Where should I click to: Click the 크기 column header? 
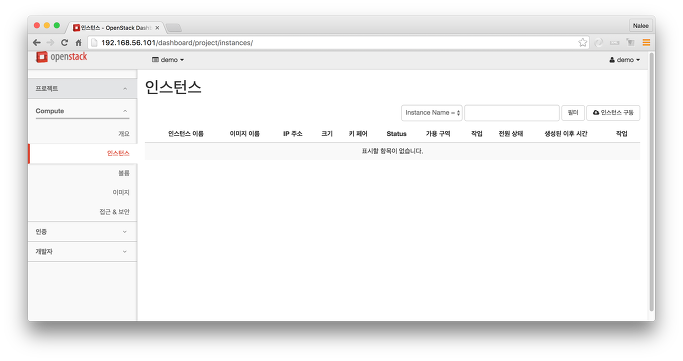point(327,134)
